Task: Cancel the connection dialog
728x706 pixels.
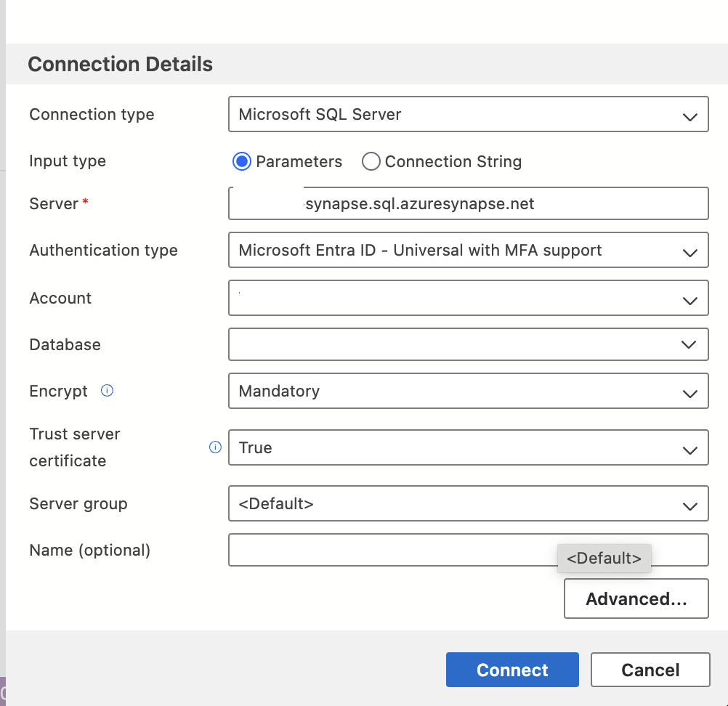Action: [x=650, y=670]
